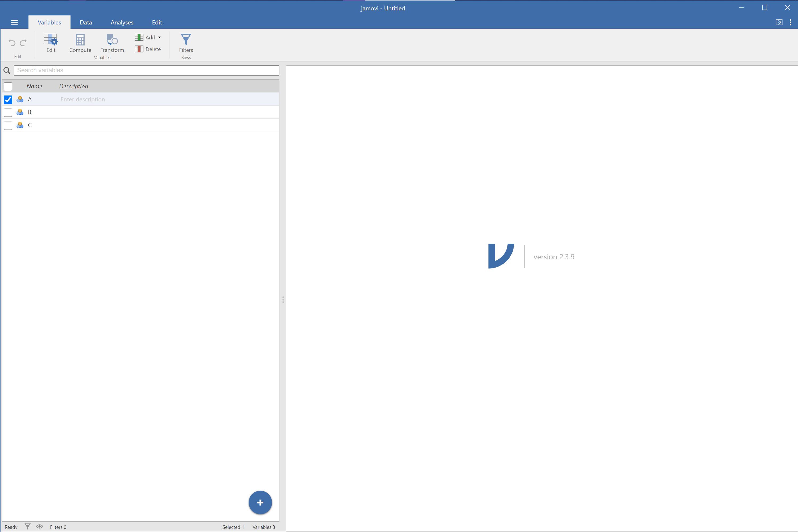The height and width of the screenshot is (532, 798).
Task: Close the jamovi window
Action: 787,7
